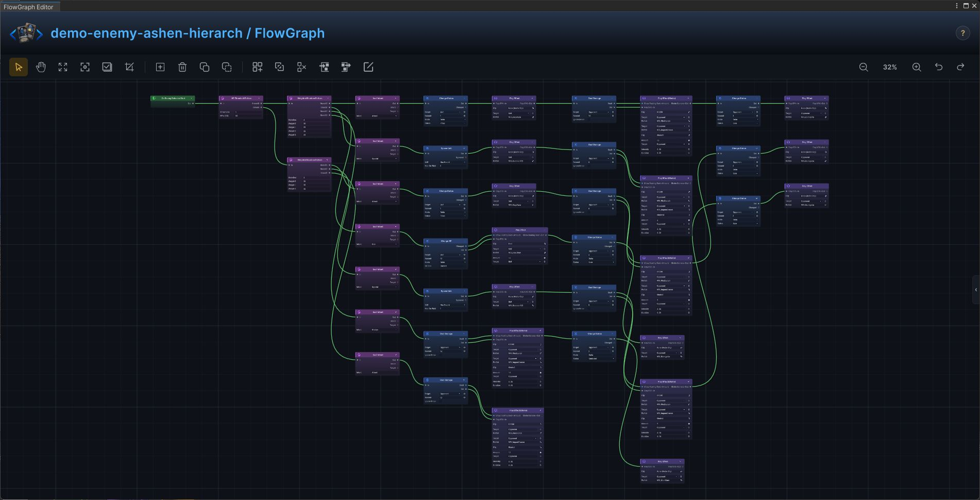Image resolution: width=980 pixels, height=500 pixels.
Task: Go forward with the right chevron arrow
Action: click(x=40, y=35)
